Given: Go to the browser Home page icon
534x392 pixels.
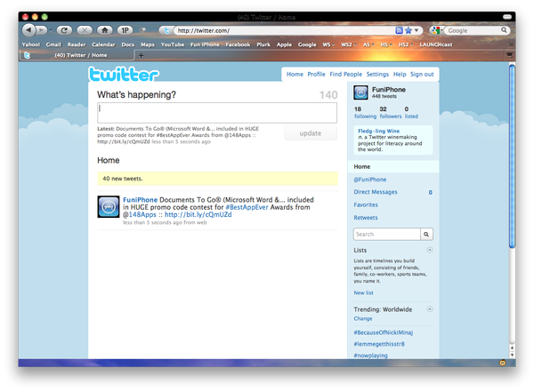Looking at the screenshot, I should [105, 30].
